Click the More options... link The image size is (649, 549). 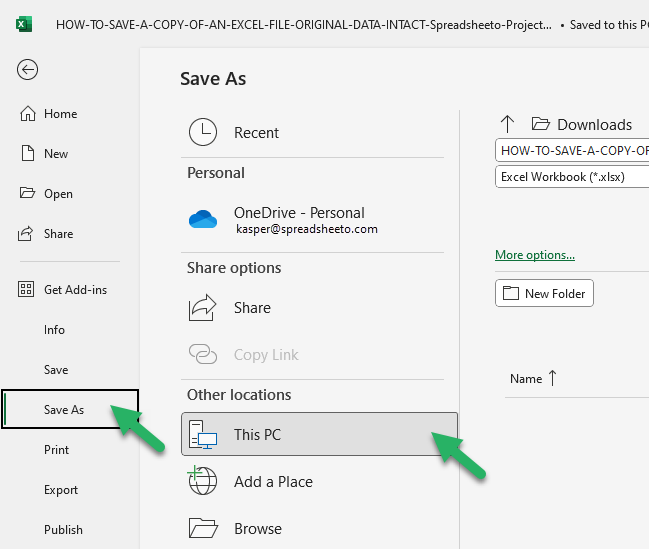[535, 255]
